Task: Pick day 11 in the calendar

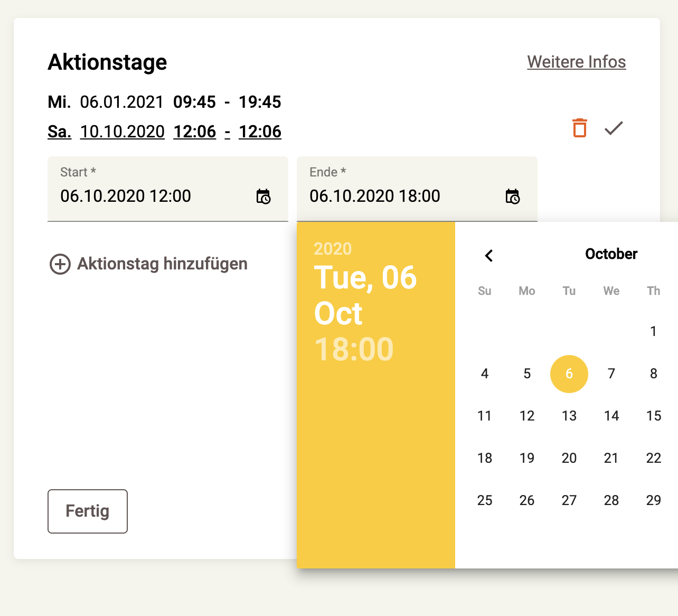Action: click(x=485, y=416)
